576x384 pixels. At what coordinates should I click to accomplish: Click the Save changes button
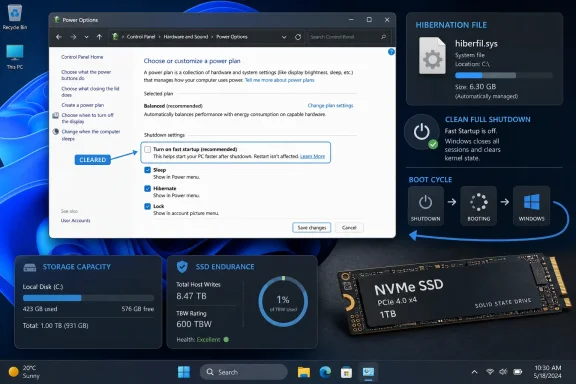(312, 227)
